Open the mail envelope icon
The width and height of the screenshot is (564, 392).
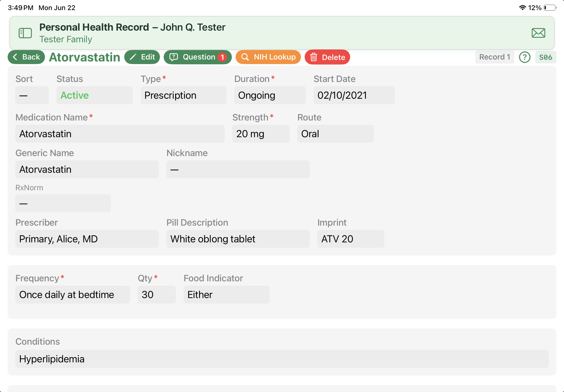538,33
